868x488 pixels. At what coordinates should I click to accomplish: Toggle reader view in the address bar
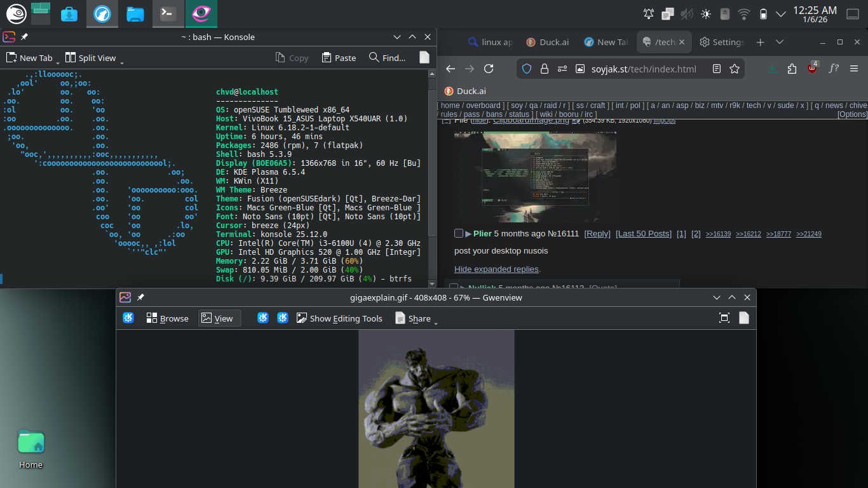click(717, 69)
